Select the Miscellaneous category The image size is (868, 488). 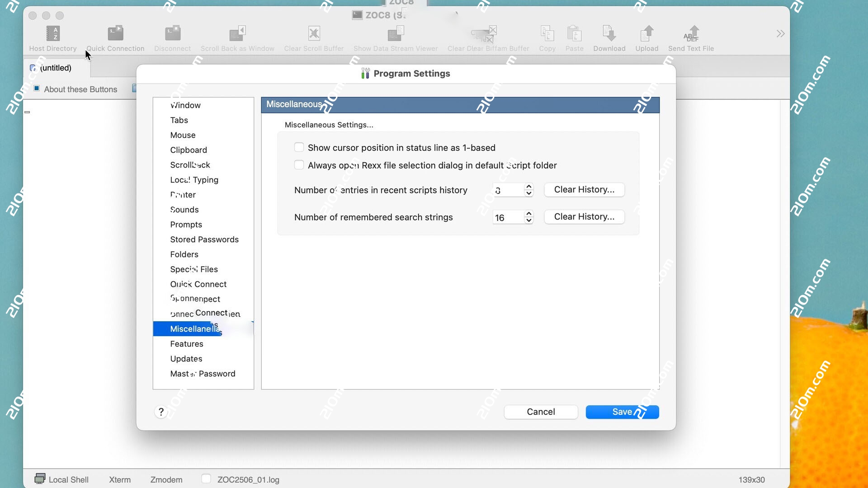203,329
